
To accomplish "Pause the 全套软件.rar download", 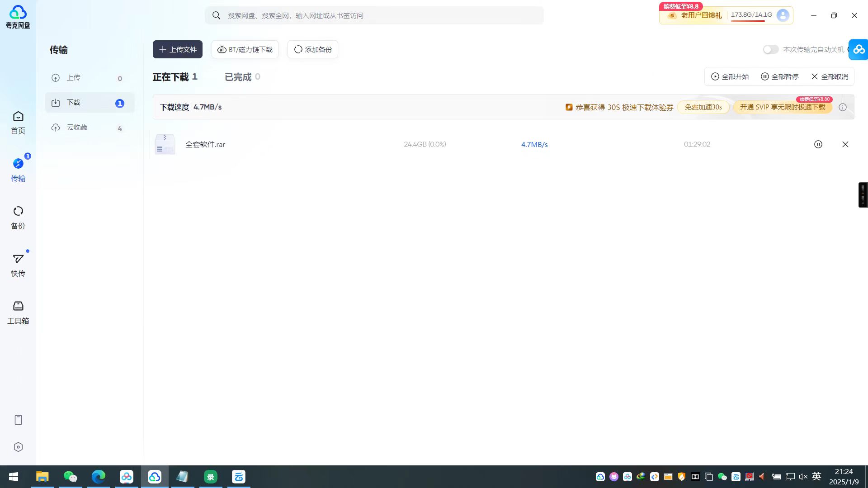I will click(x=818, y=144).
